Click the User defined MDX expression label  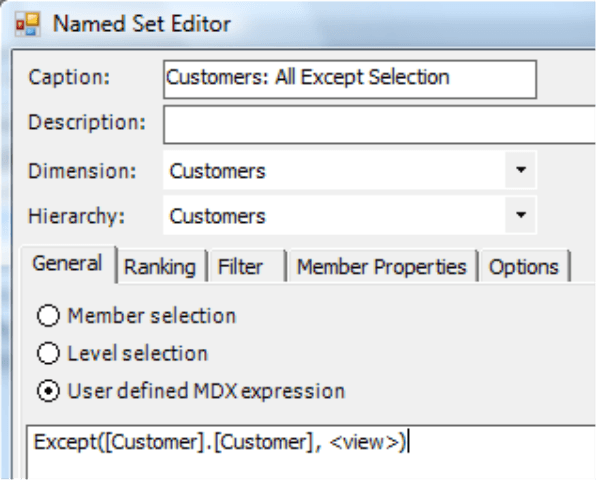(x=206, y=391)
